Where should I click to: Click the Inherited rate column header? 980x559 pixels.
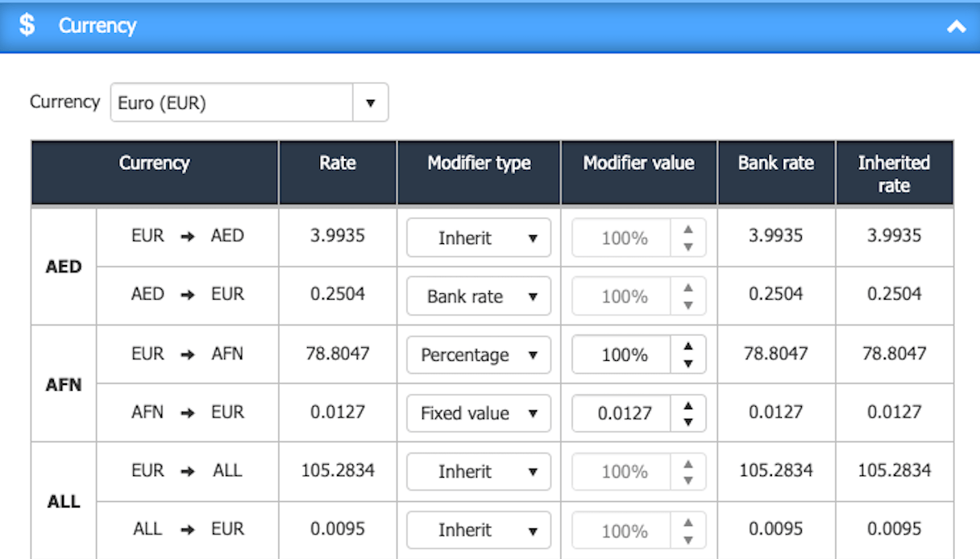tap(895, 172)
